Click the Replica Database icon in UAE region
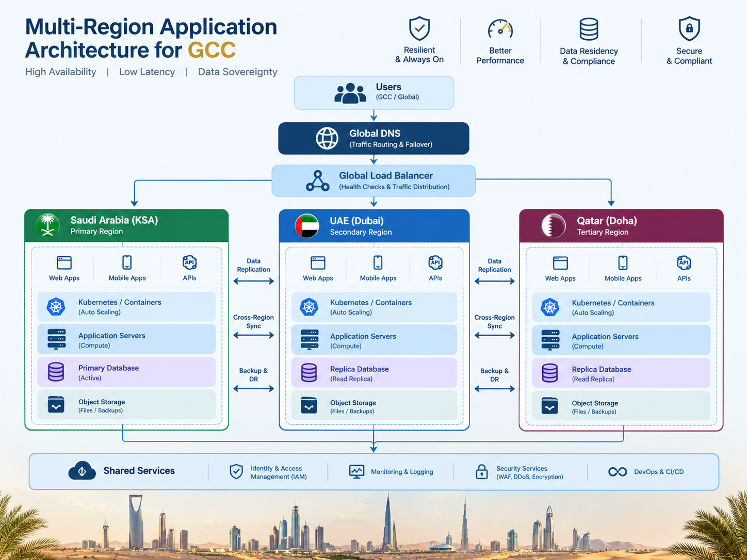Image resolution: width=747 pixels, height=560 pixels. click(x=309, y=373)
